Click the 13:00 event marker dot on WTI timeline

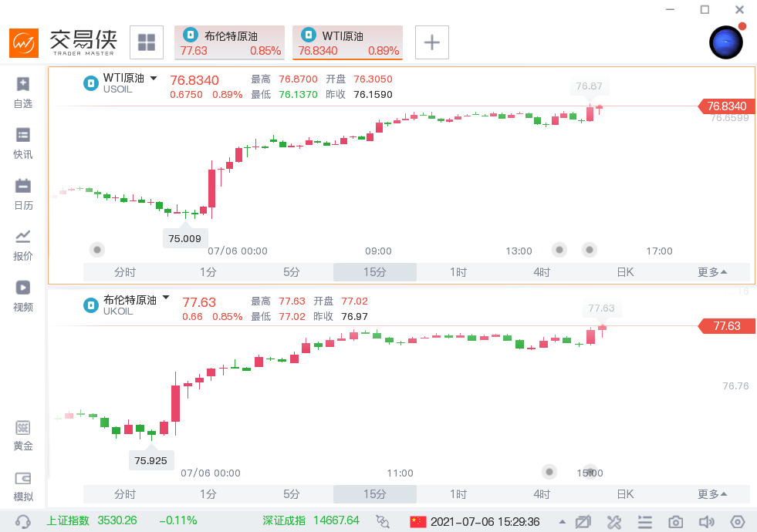point(559,250)
